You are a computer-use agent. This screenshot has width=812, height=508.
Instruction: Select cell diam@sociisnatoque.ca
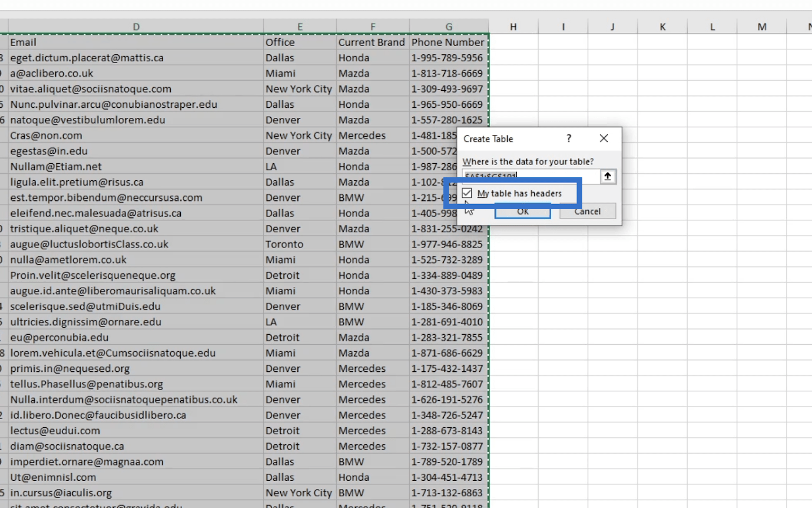click(x=136, y=446)
